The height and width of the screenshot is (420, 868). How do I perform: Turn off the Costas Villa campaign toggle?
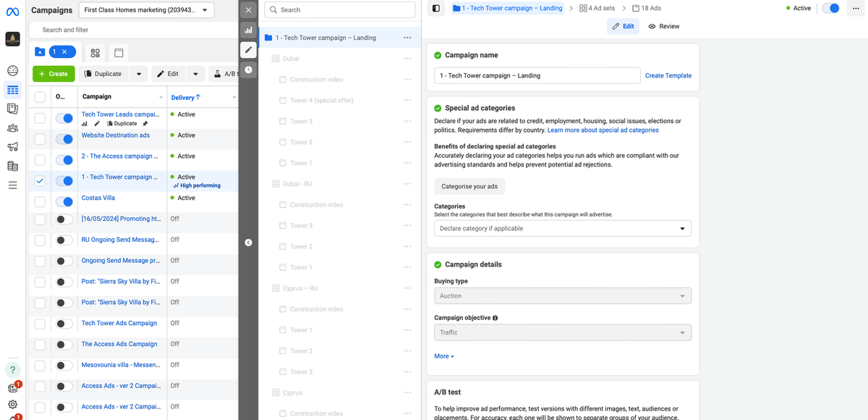point(65,202)
